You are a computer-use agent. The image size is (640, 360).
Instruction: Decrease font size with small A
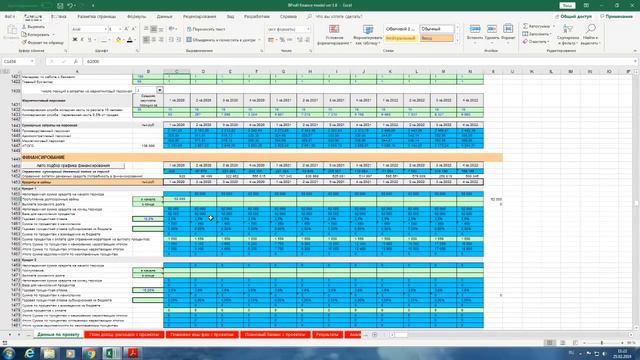pyautogui.click(x=133, y=29)
